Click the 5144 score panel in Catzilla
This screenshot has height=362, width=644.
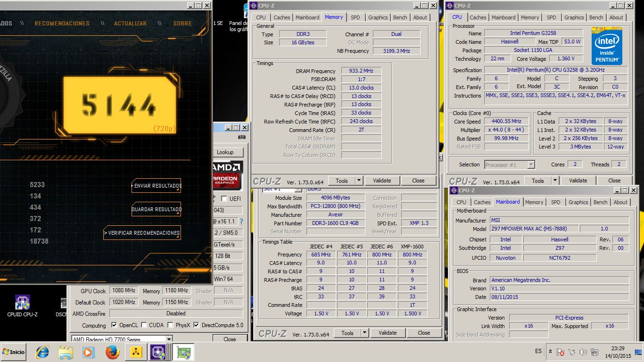(119, 105)
